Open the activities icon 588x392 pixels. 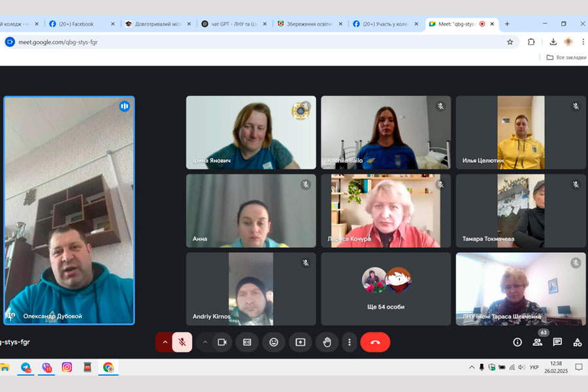[x=578, y=342]
